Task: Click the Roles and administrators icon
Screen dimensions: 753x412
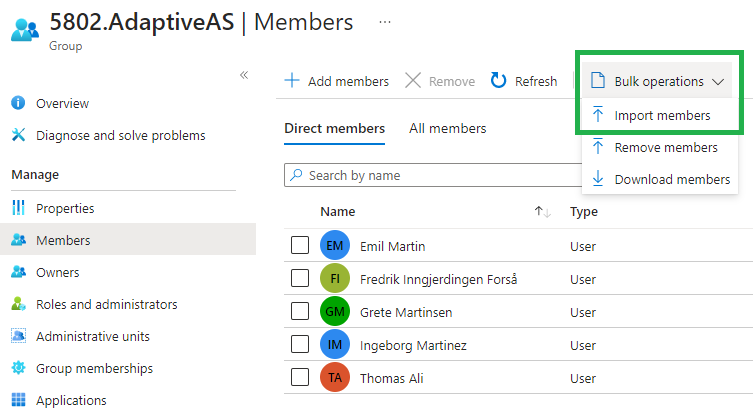Action: [18, 304]
